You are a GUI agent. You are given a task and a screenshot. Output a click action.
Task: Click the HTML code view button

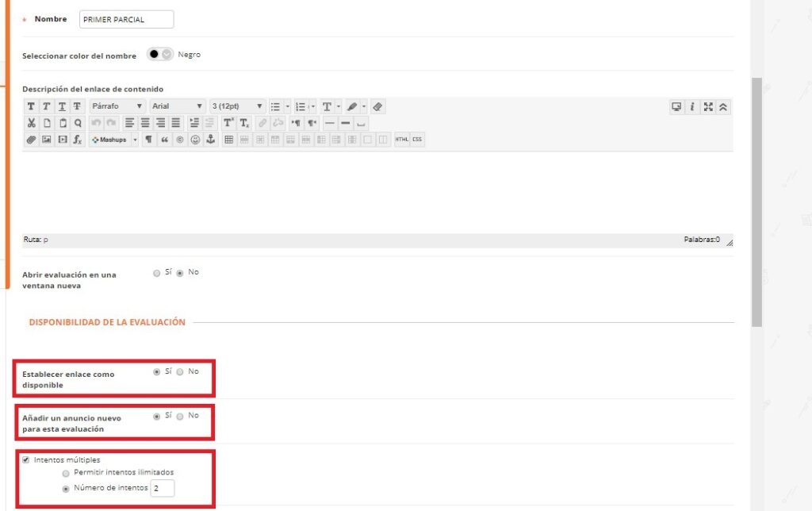pos(401,140)
